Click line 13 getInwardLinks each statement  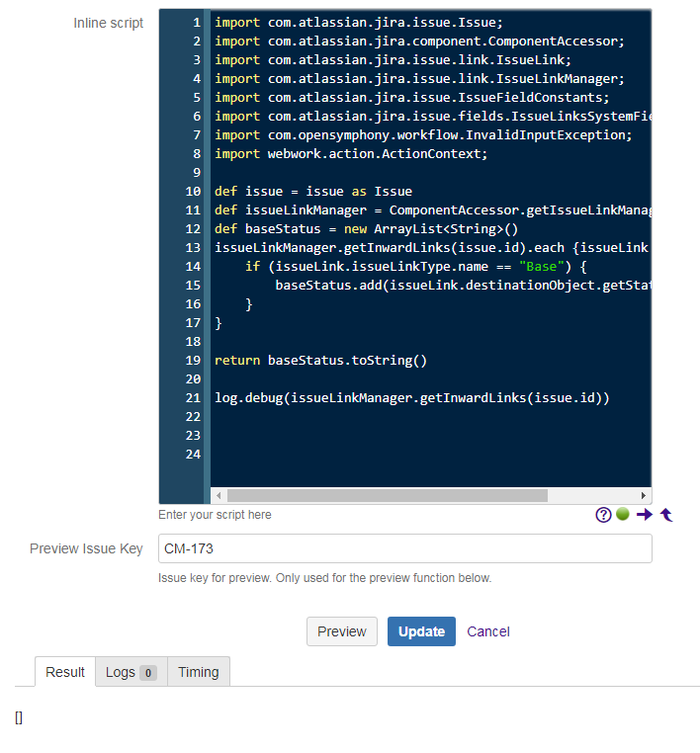click(x=432, y=247)
